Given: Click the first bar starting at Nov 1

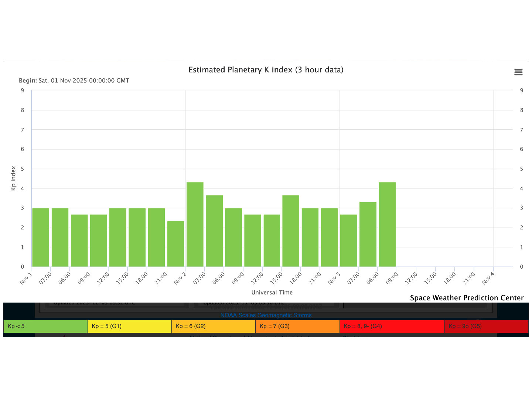Looking at the screenshot, I should [x=41, y=238].
